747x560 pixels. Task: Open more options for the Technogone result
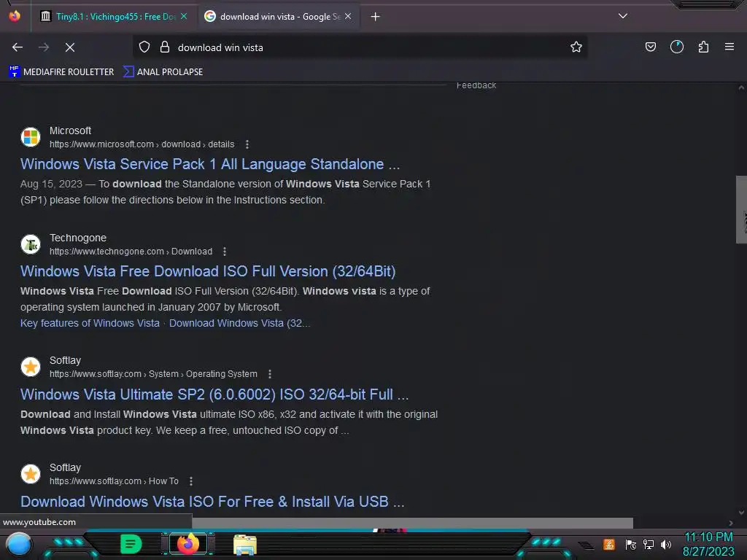point(225,252)
